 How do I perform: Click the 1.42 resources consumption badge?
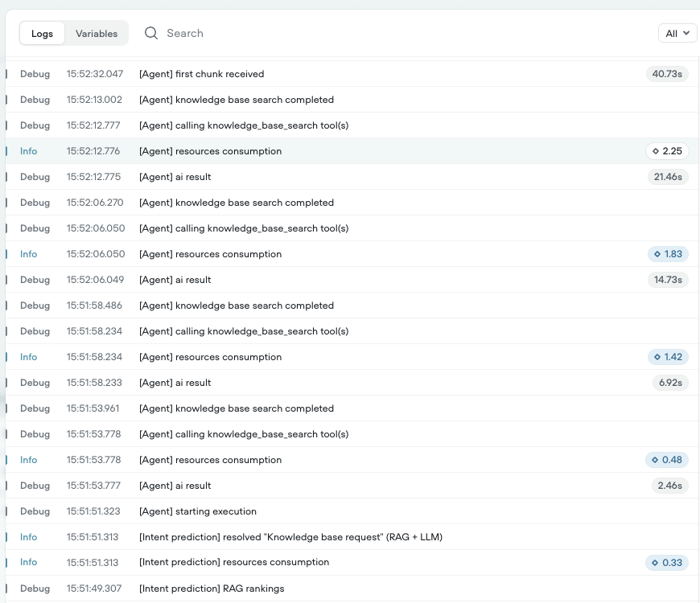click(x=667, y=357)
